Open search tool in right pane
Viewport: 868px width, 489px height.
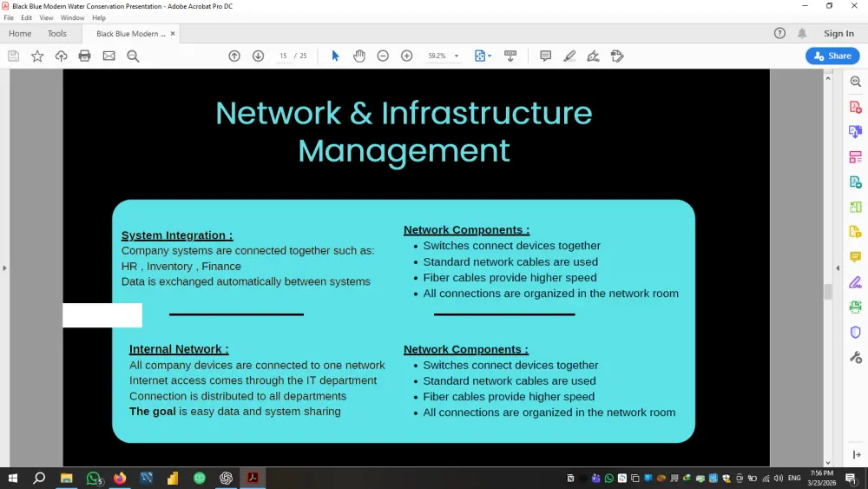[x=855, y=82]
